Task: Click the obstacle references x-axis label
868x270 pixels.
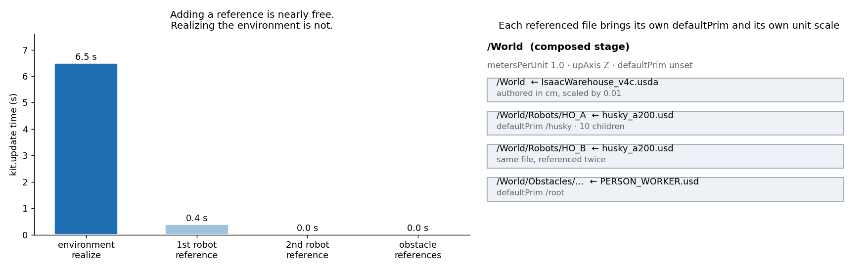Action: (418, 250)
